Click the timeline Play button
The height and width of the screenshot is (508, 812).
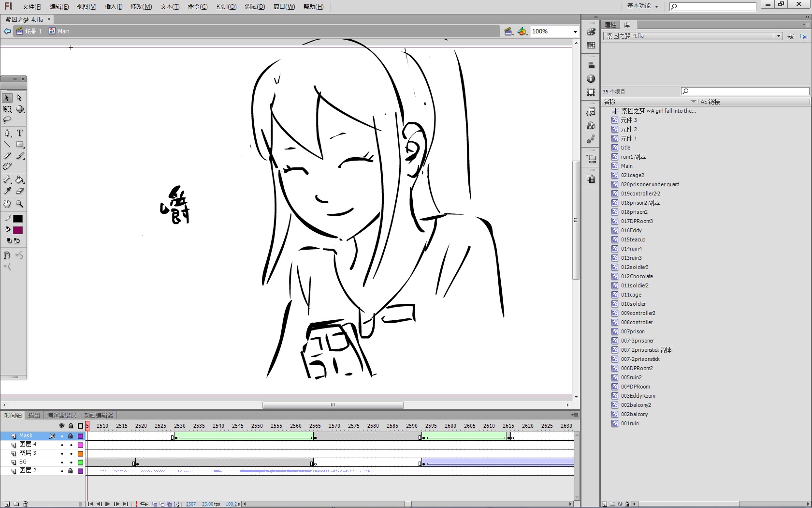click(107, 504)
